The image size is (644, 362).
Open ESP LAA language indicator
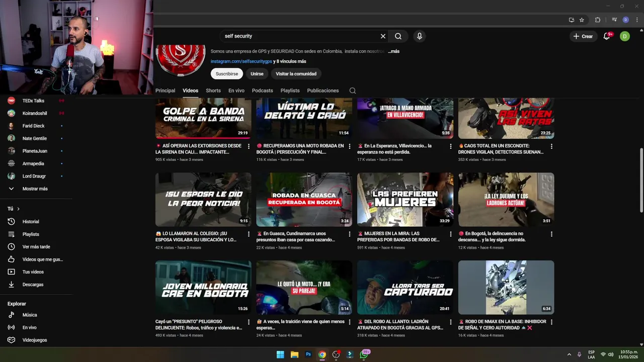click(x=591, y=354)
